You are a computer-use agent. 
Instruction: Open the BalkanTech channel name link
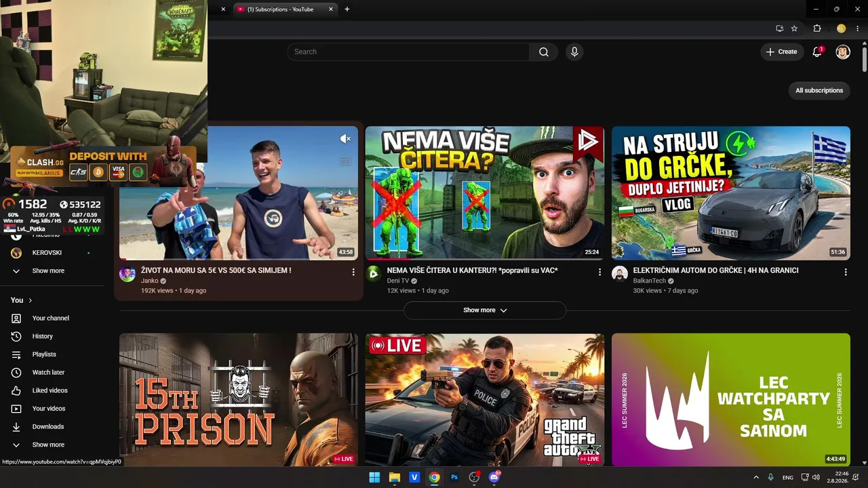(x=650, y=281)
